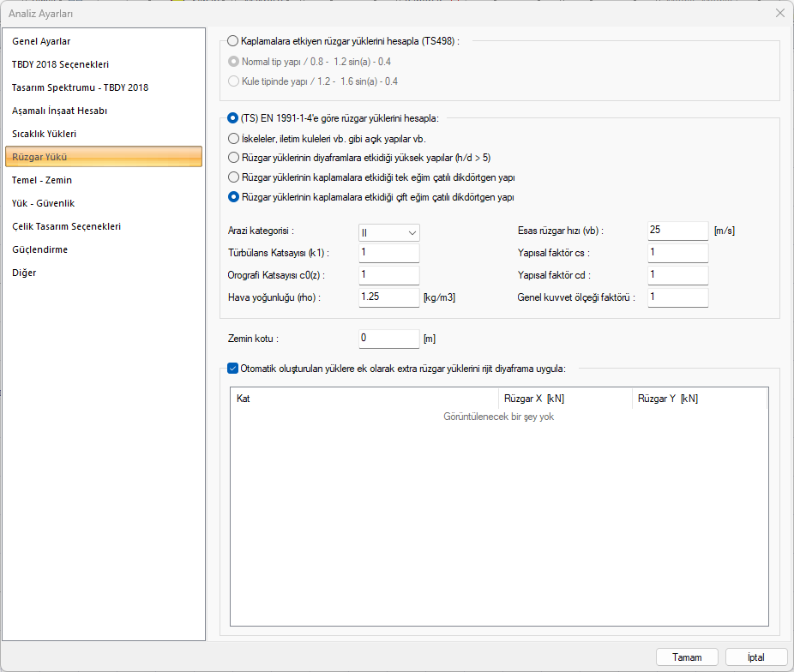
Task: Click the Hava yoğunluğu (rho) input
Action: (388, 297)
